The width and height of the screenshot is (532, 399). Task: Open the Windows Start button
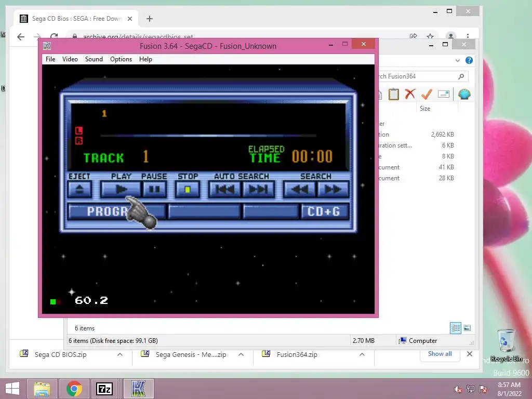[12, 389]
